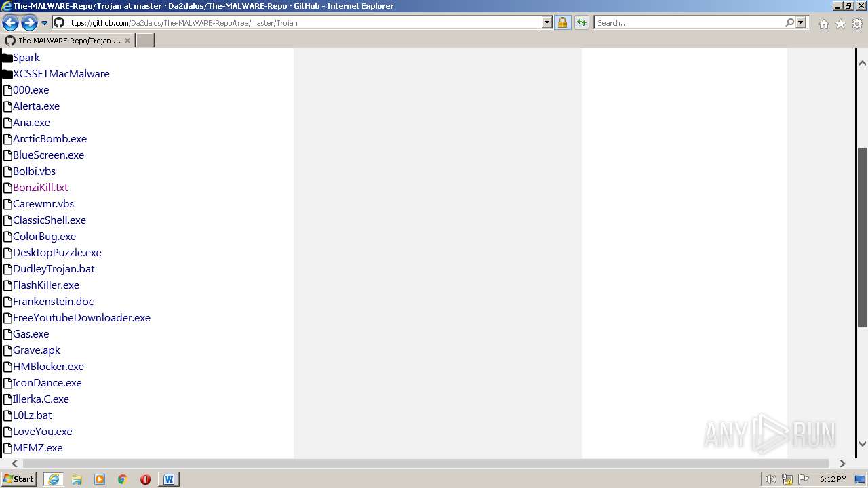868x488 pixels.
Task: Open Grave.apk file link
Action: point(37,350)
